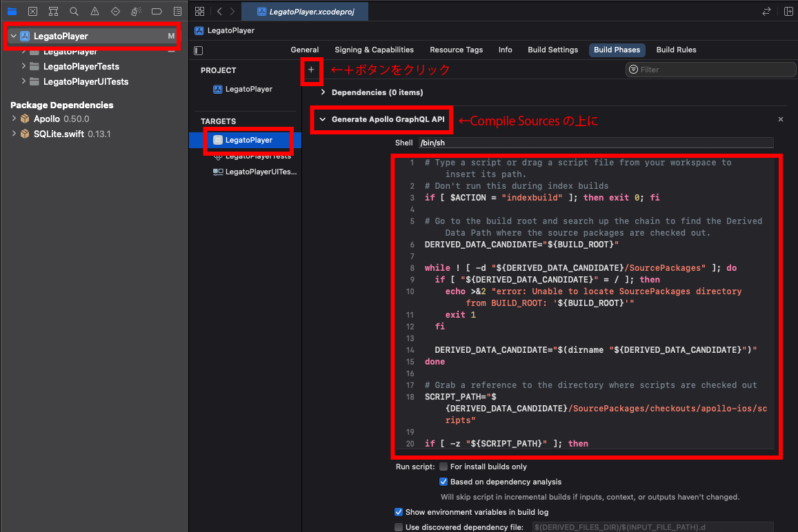
Task: Collapse the Generate Apollo GraphQL API phase
Action: coord(323,119)
